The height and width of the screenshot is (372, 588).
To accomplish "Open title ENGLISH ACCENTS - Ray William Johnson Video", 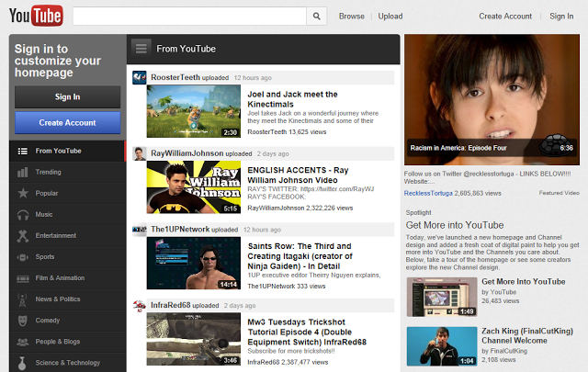I will [x=298, y=175].
